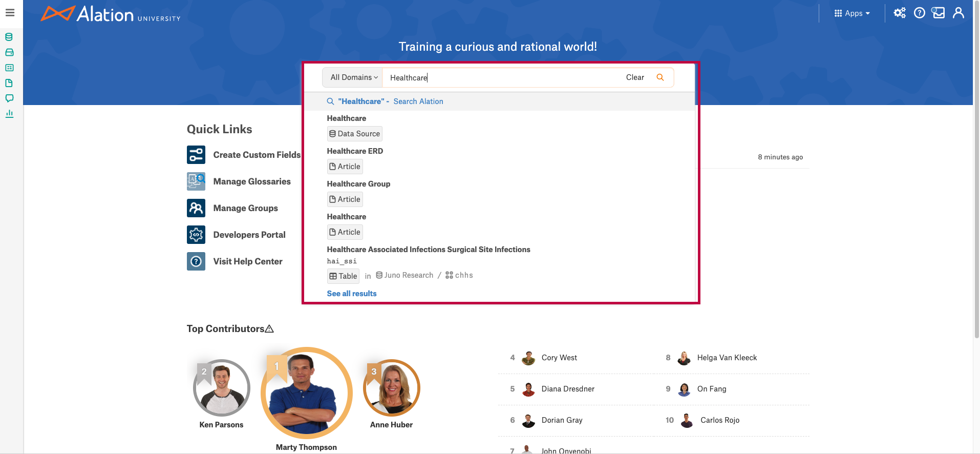
Task: Open the queries sidebar icon
Action: point(9,68)
